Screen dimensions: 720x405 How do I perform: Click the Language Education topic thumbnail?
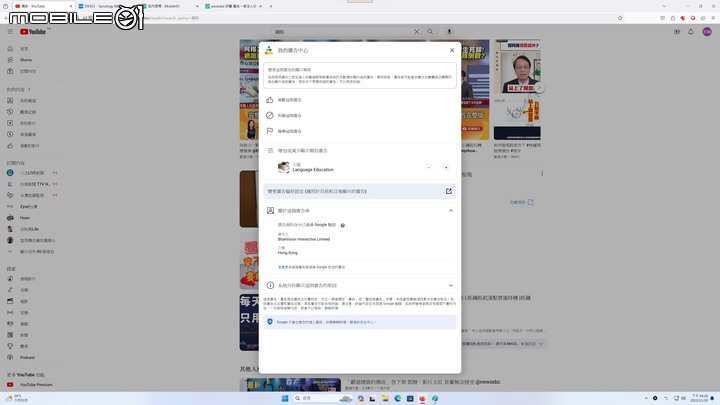coord(284,167)
